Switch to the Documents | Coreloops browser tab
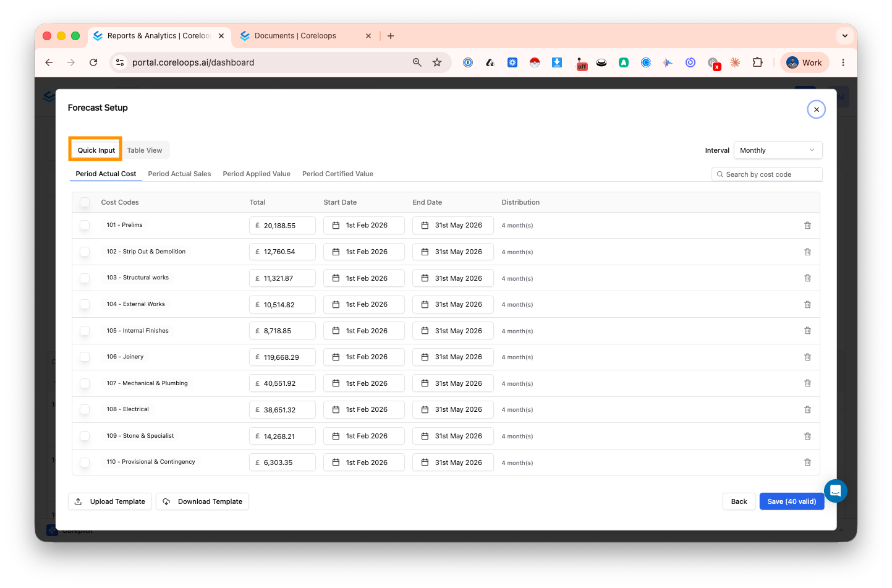This screenshot has height=588, width=892. [x=304, y=36]
